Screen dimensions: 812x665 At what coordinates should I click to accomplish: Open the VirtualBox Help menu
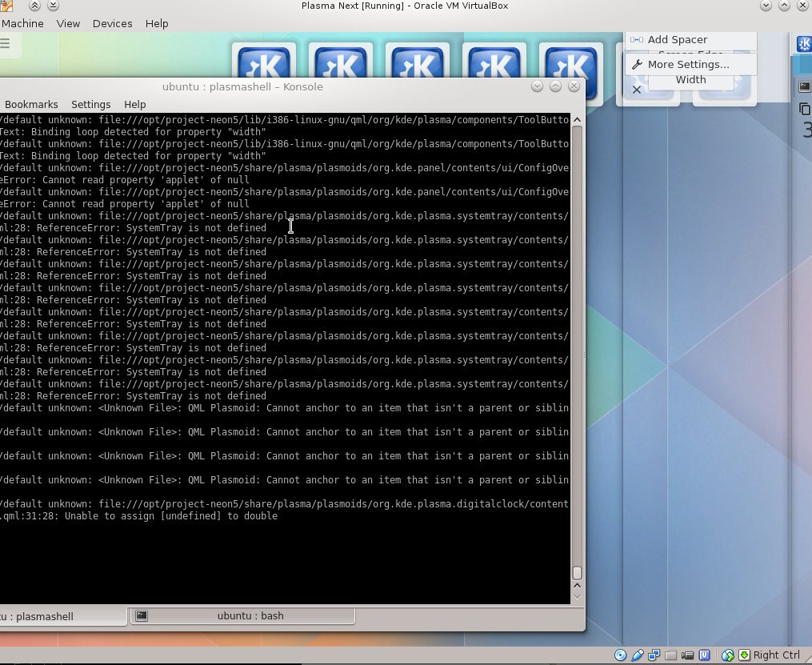(x=156, y=24)
